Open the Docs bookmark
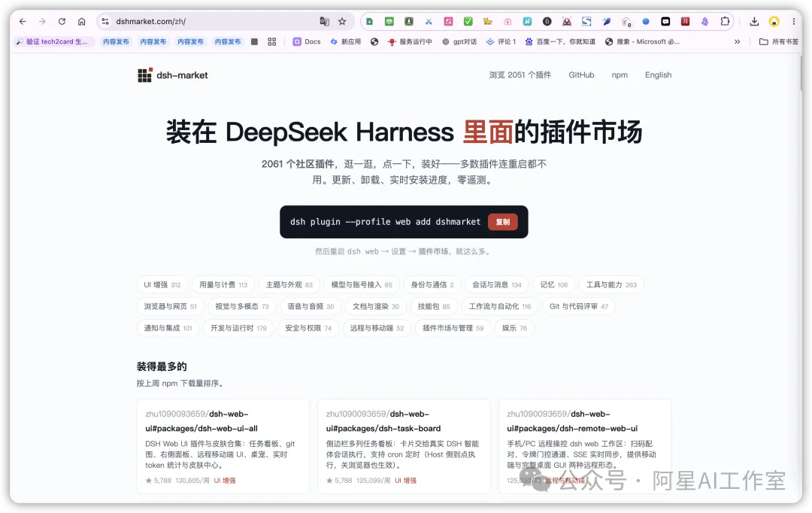812x513 pixels. click(307, 41)
